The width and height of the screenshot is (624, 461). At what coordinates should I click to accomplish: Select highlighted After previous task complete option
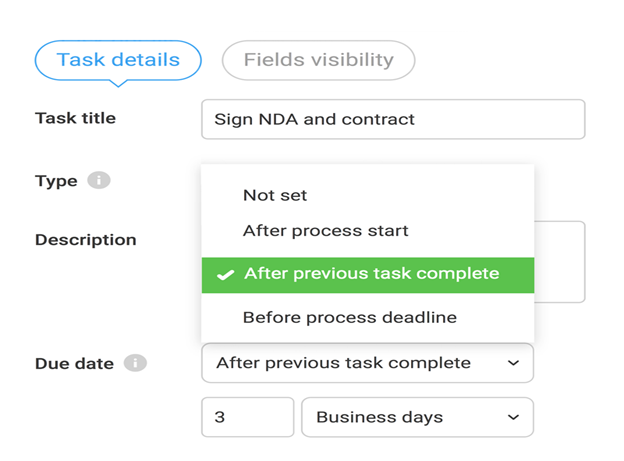[x=370, y=274]
